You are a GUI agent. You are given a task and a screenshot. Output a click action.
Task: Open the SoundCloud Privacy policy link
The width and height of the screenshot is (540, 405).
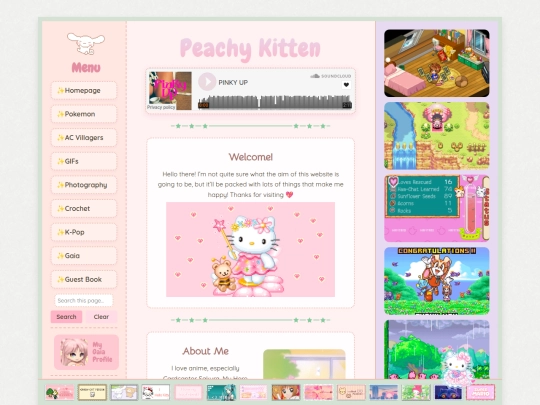[161, 107]
